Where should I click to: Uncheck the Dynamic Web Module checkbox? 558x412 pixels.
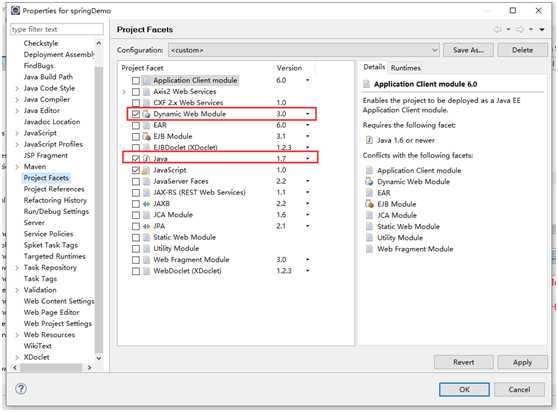[136, 114]
